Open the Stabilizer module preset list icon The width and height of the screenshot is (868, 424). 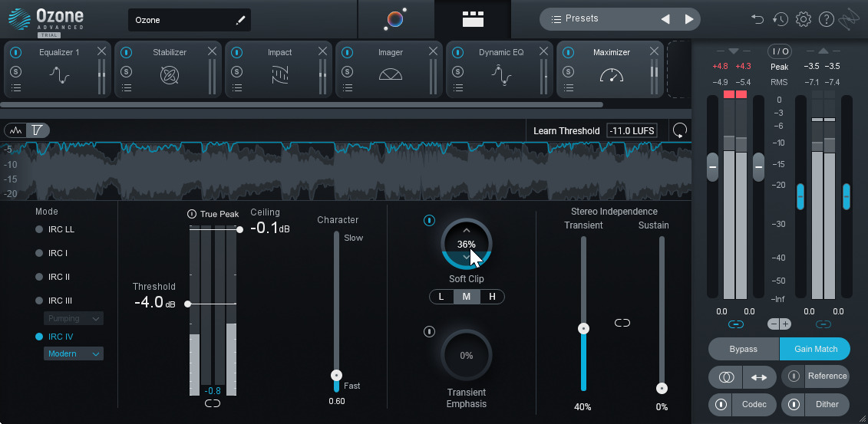(127, 87)
